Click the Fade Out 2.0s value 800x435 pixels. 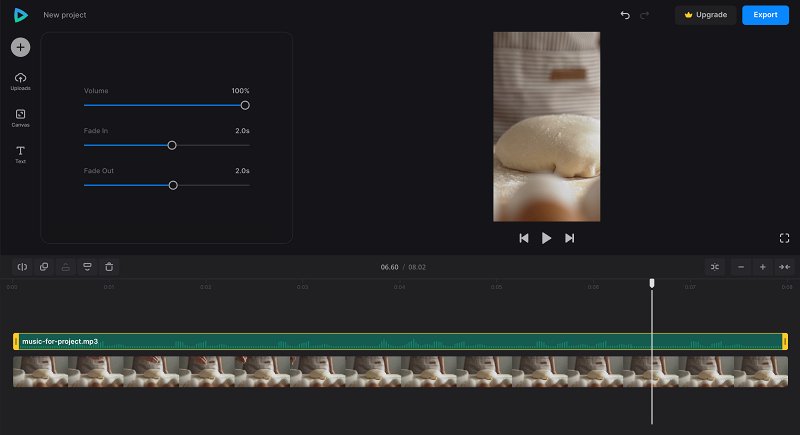point(242,170)
